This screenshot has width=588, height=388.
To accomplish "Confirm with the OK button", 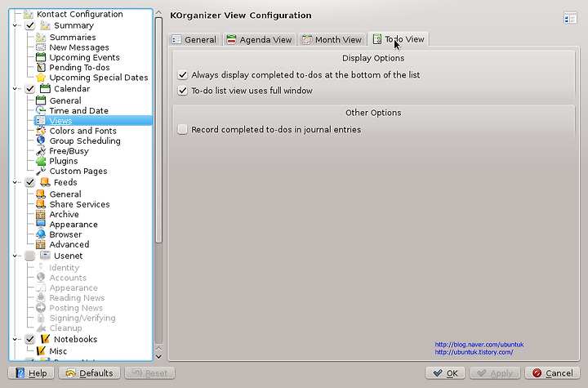I will pos(445,373).
